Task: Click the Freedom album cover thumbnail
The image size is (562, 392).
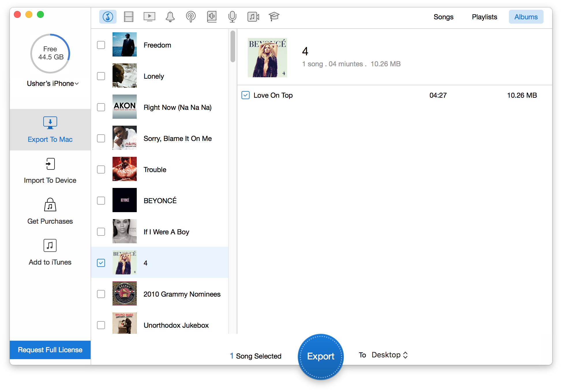Action: click(125, 44)
